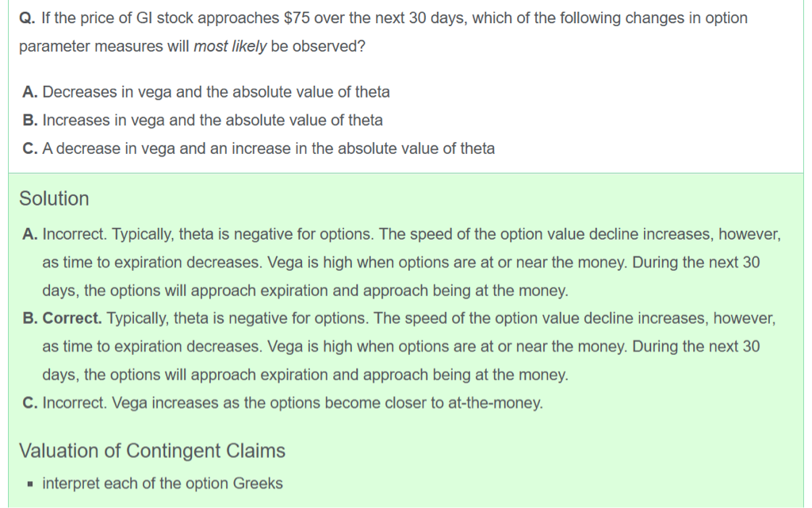Open the "Valuation of Contingent Claims" heading
The width and height of the screenshot is (812, 508).
(x=151, y=451)
